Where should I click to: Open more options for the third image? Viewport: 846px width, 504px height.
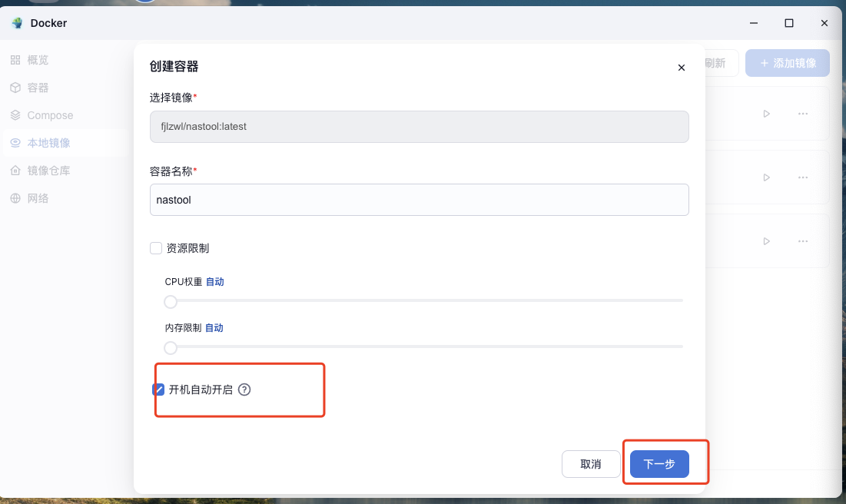click(x=803, y=241)
